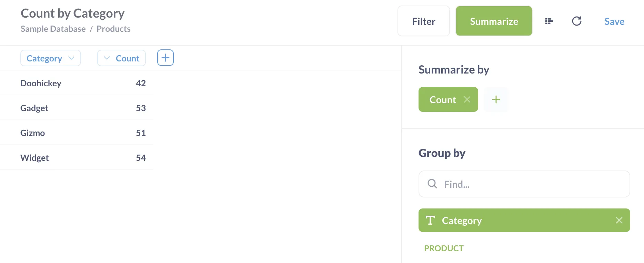Click the Doohickey row cell

click(x=41, y=84)
